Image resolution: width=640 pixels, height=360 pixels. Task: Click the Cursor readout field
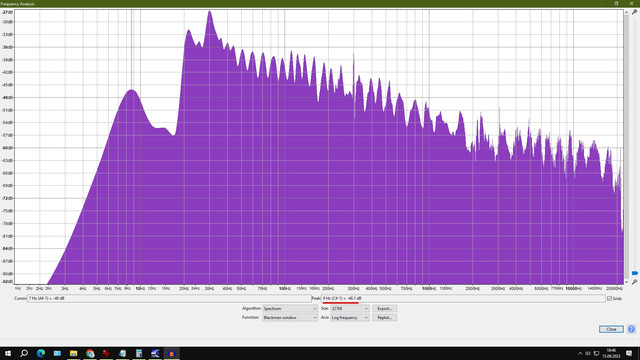tap(169, 298)
